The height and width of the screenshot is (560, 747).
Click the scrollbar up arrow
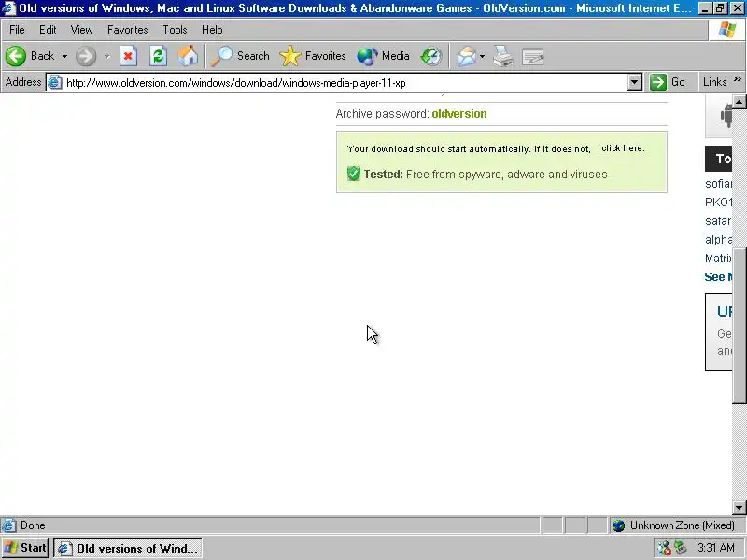click(x=739, y=102)
